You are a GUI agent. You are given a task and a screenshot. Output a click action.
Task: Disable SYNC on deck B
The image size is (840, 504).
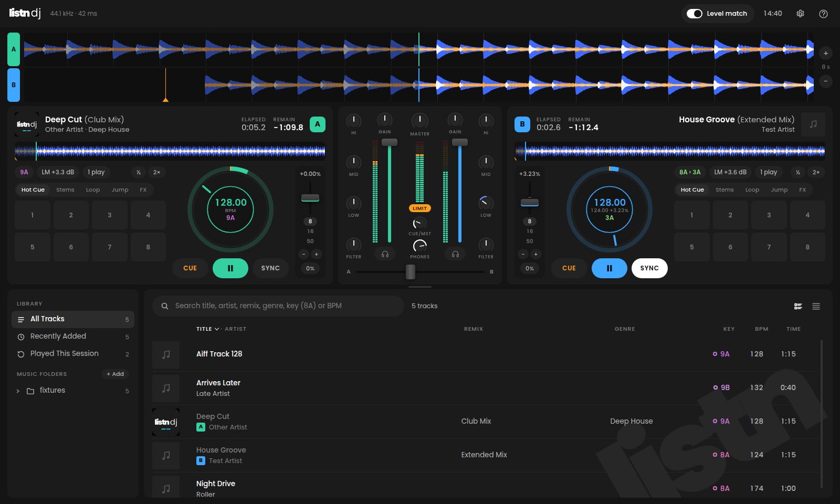pos(649,268)
